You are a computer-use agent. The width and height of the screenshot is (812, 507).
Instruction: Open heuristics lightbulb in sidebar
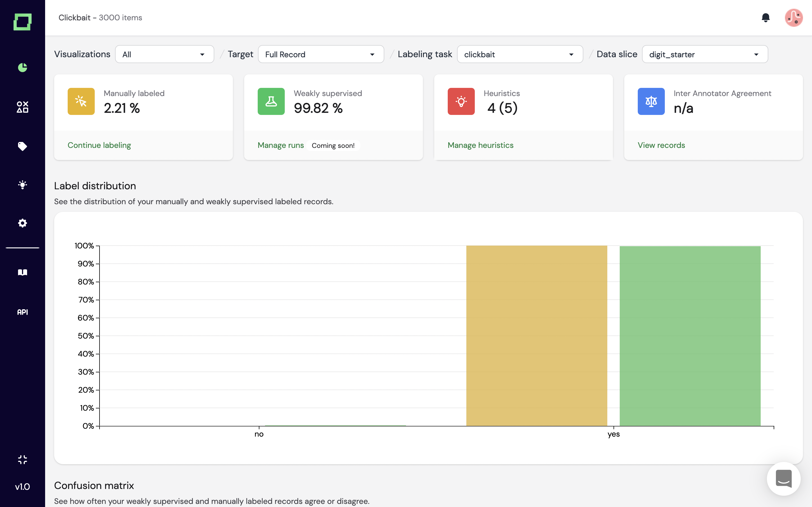(23, 185)
